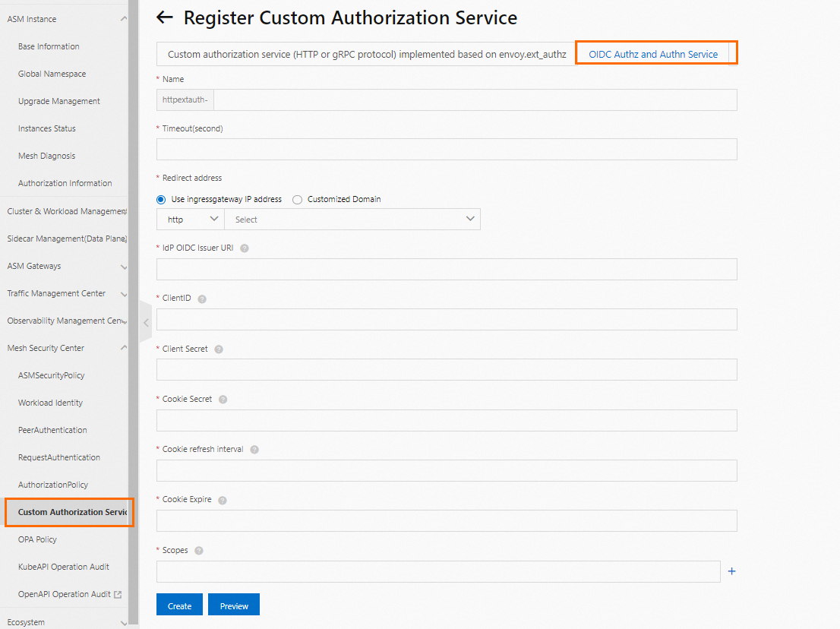Open AuthorizationPolicy menu item
This screenshot has height=629, width=840.
53,485
